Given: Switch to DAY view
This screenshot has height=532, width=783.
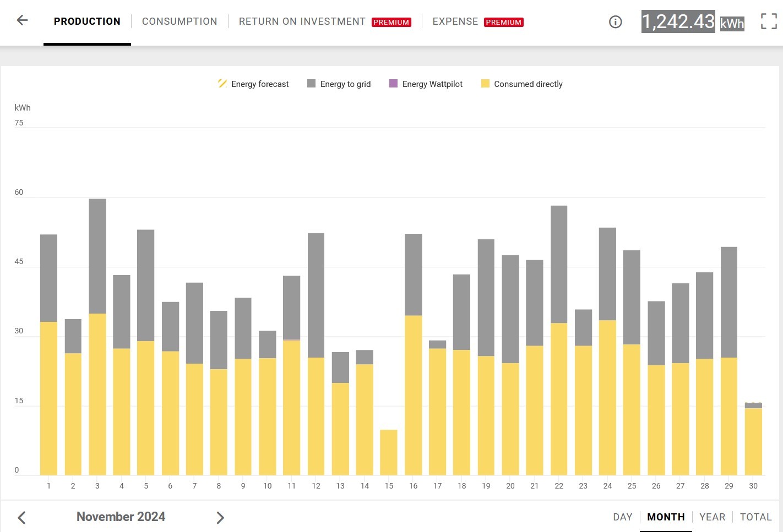Looking at the screenshot, I should (622, 517).
